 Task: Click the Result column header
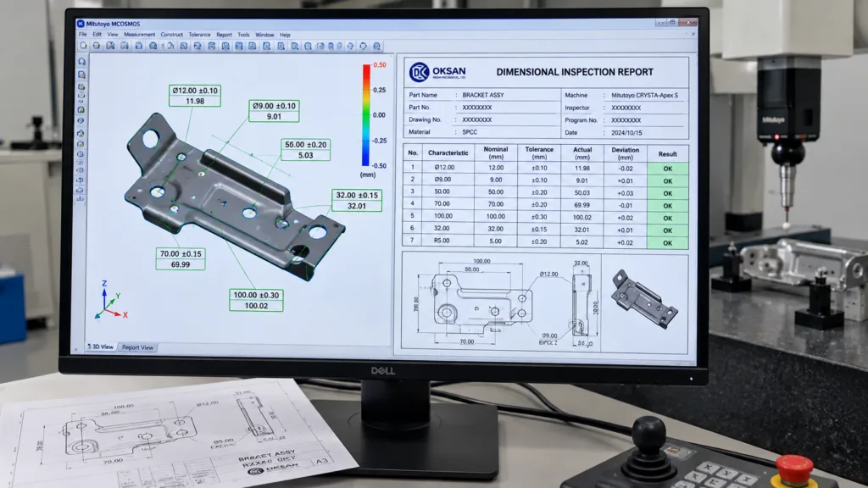click(x=668, y=154)
